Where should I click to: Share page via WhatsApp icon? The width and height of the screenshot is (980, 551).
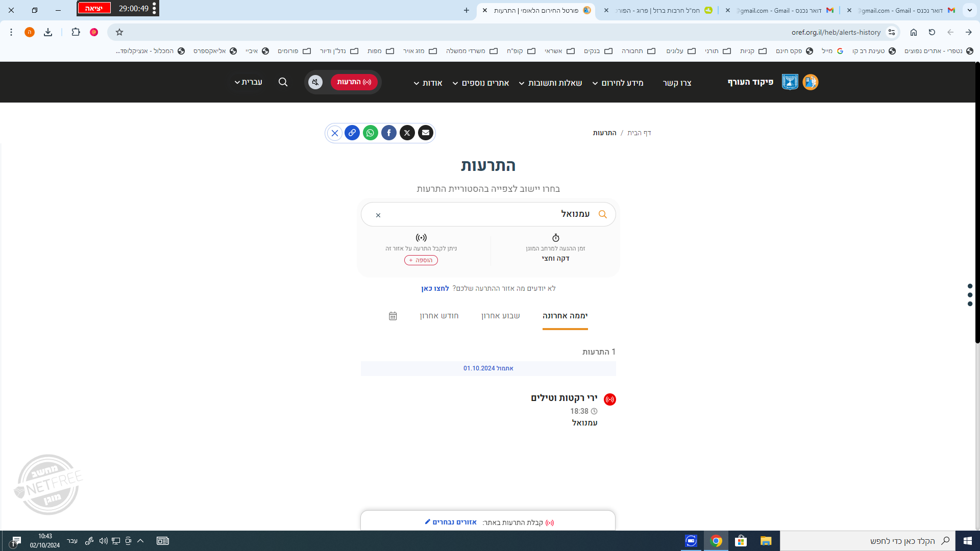click(x=371, y=133)
